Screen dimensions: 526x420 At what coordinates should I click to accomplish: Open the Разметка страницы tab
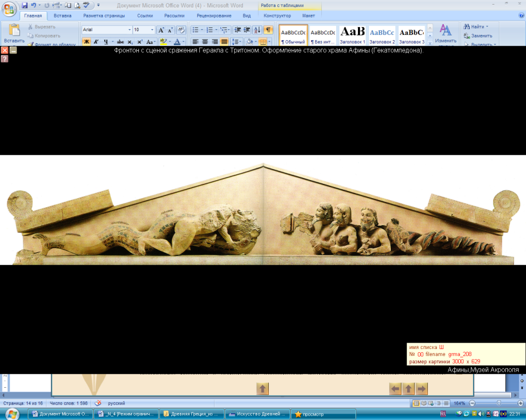(104, 16)
